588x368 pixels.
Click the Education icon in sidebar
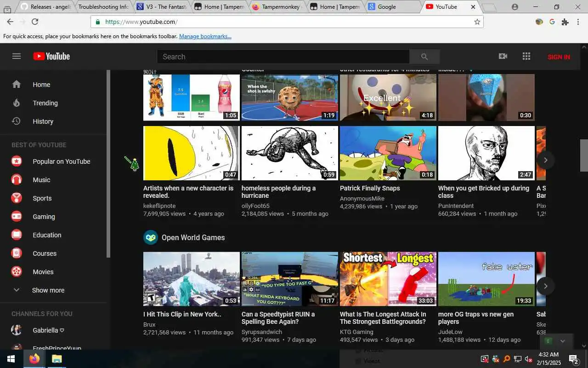tap(17, 235)
